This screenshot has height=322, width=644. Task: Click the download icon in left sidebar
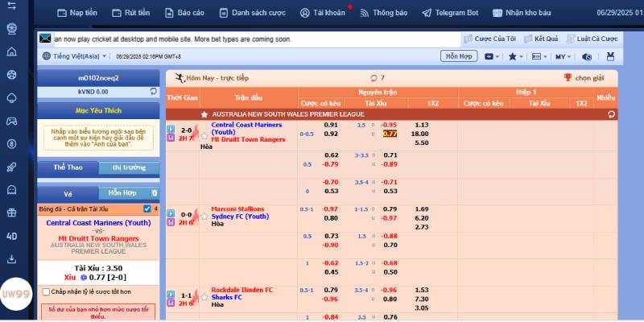(12, 258)
